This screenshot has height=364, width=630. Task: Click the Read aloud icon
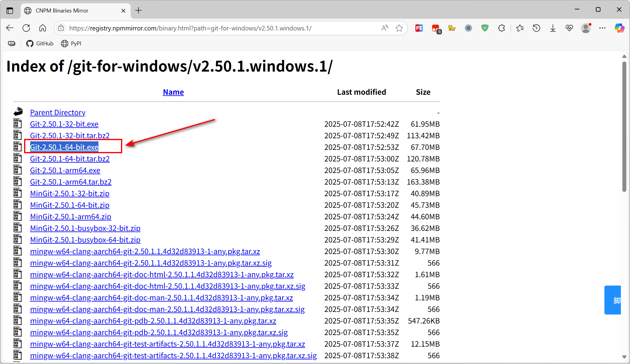pos(385,28)
